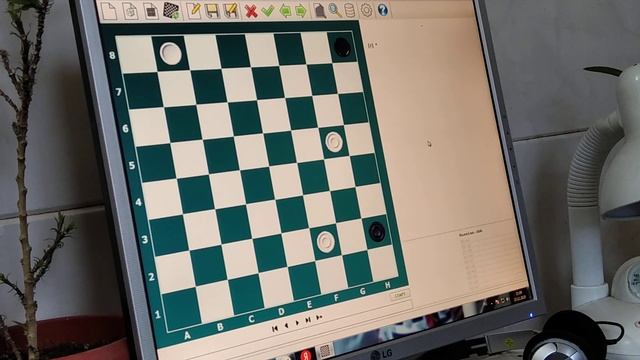Viewport: 640px width, 360px height.
Task: Select the white checker on E3
Action: 326,242
